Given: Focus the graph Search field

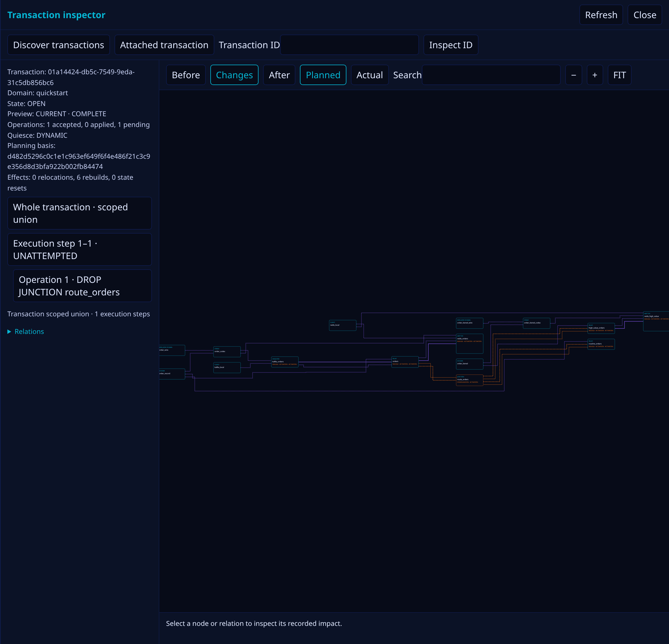Looking at the screenshot, I should pos(491,75).
